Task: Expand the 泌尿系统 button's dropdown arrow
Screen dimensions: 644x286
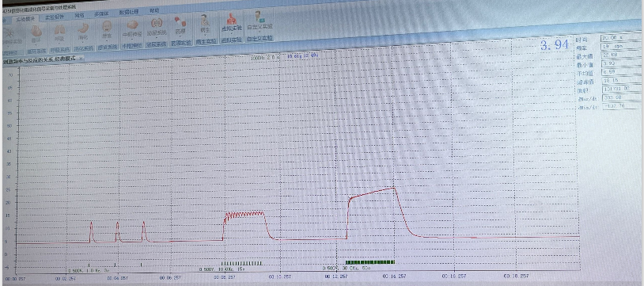Action: [156, 37]
